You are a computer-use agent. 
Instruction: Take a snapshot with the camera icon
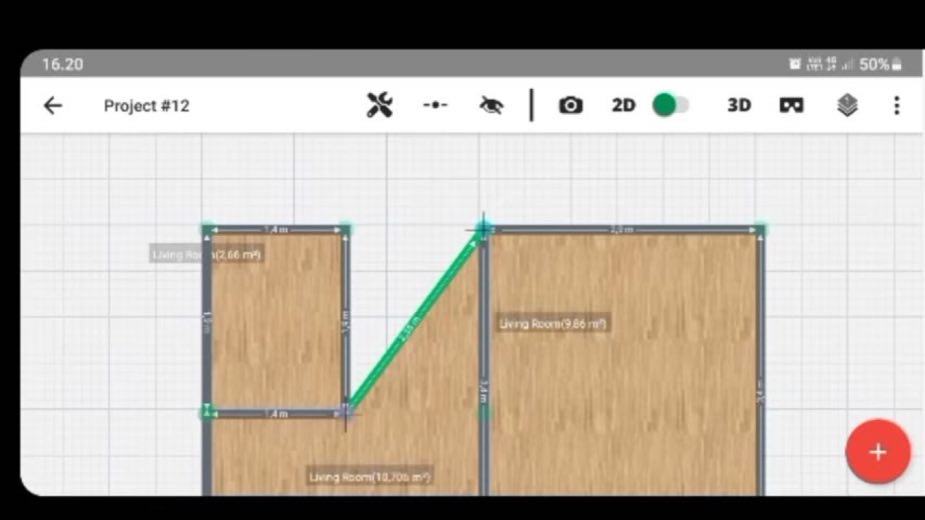pyautogui.click(x=570, y=105)
